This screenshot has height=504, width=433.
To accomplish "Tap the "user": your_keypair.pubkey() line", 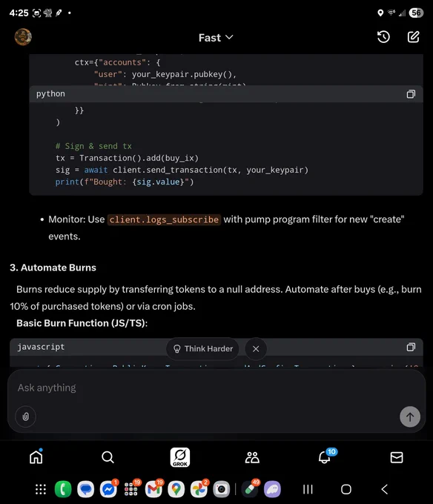I will click(165, 75).
